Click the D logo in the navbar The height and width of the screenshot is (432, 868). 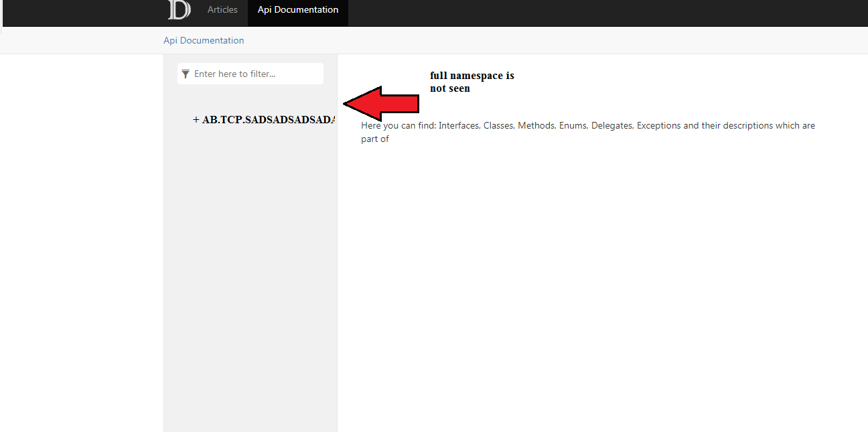tap(179, 9)
